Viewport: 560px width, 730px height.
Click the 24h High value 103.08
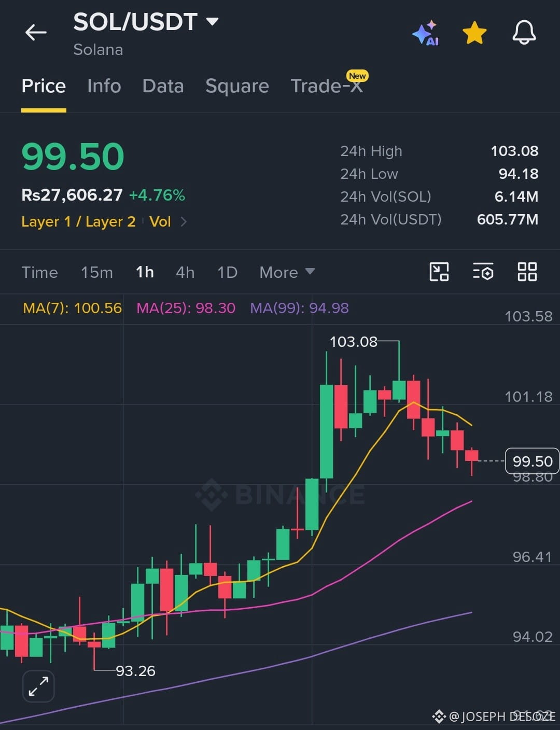(514, 151)
